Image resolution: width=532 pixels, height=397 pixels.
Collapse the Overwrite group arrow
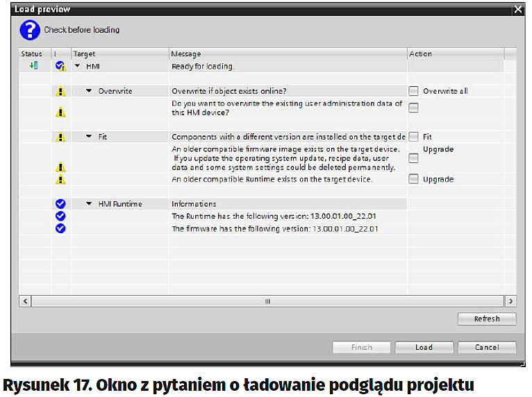point(89,91)
